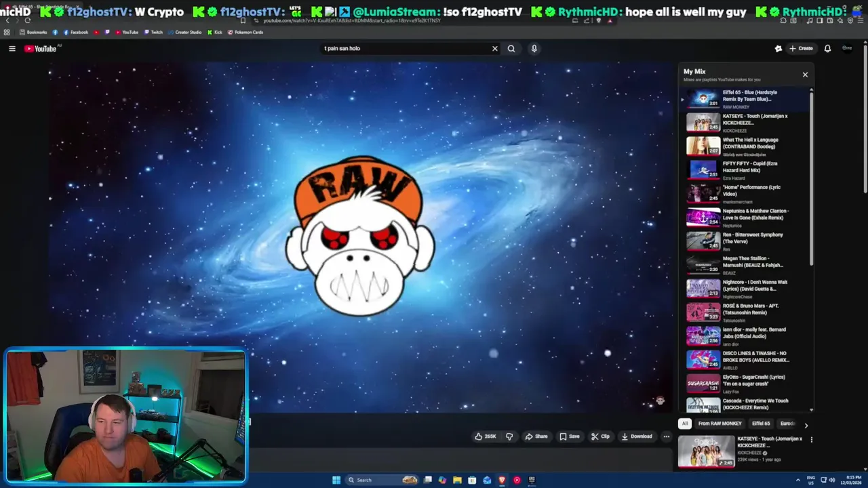Open more actions ellipsis below video
Screen dimensions: 868x488
point(666,436)
